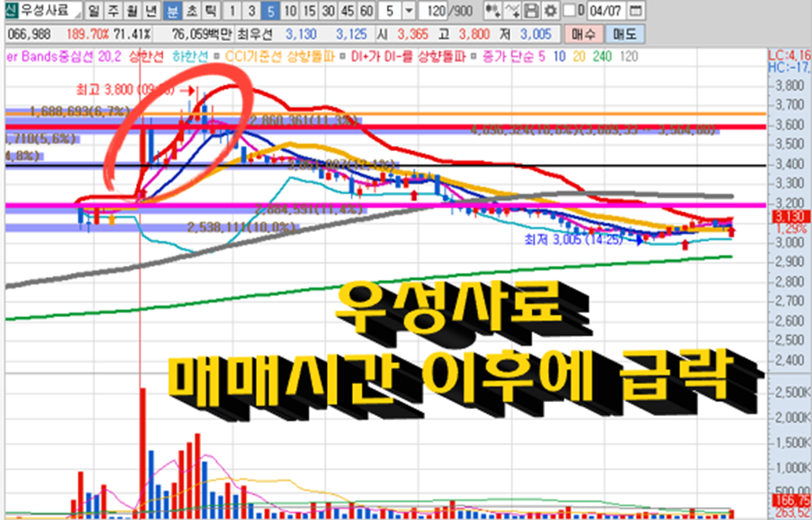812x520 pixels.
Task: Click the 종가 단순 5 legend label
Action: [513, 57]
